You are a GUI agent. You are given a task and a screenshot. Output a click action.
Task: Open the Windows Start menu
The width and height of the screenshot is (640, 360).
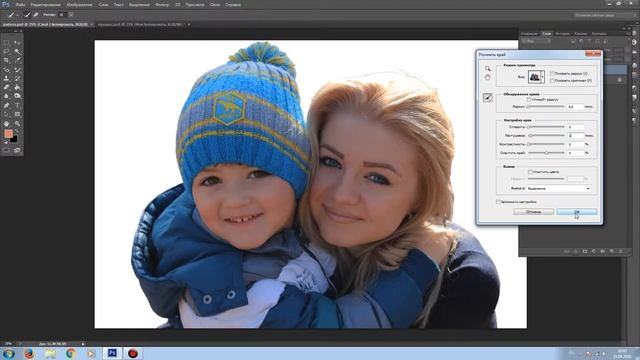[x=8, y=353]
